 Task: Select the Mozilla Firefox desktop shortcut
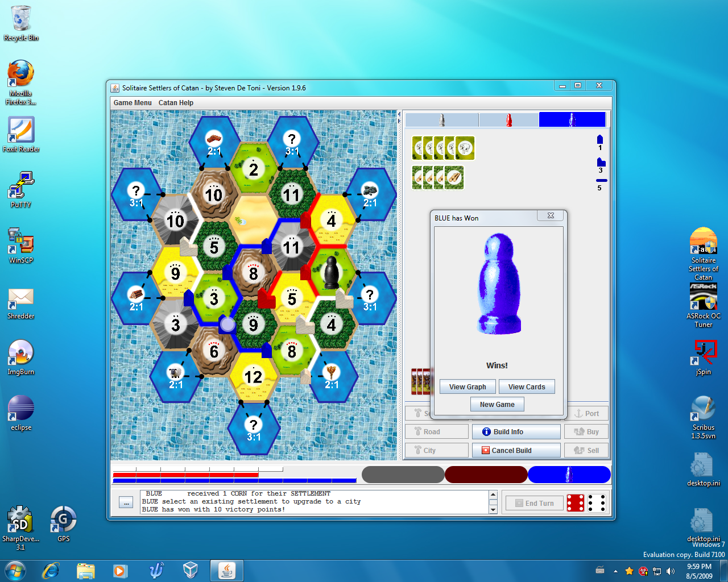point(20,82)
